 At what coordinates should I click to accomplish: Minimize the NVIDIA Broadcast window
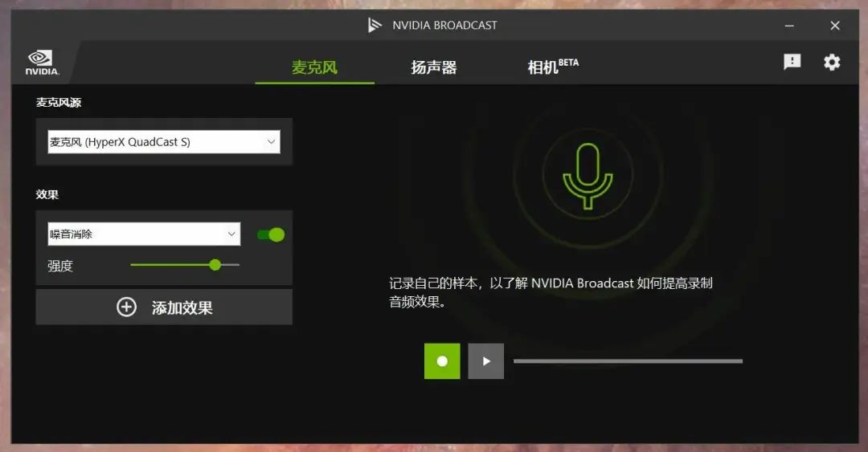point(789,26)
